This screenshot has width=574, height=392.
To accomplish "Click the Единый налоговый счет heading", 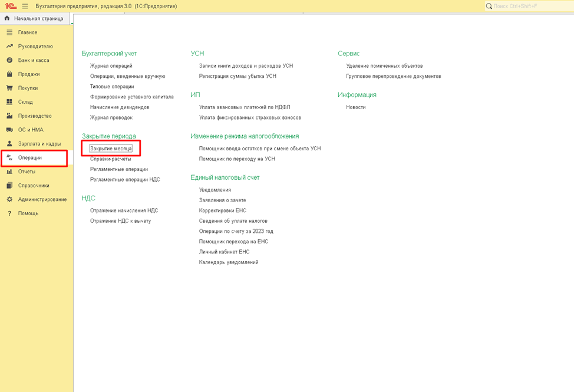I will pyautogui.click(x=225, y=177).
